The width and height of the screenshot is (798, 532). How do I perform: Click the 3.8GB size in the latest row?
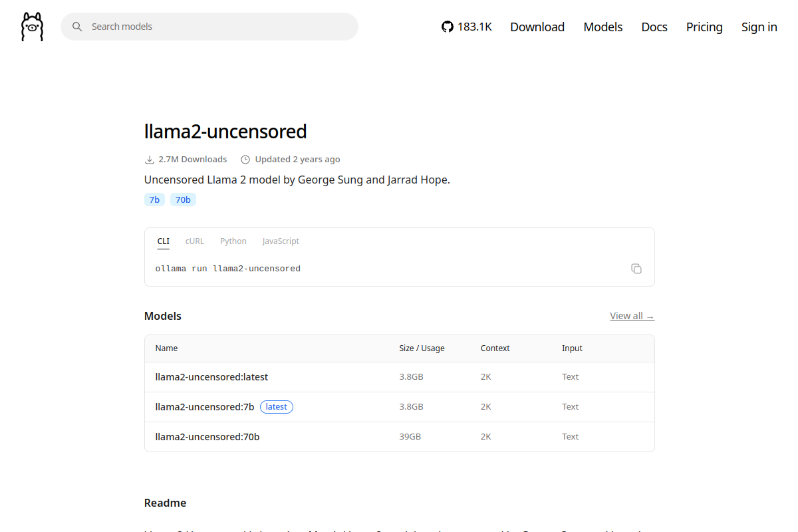point(412,377)
